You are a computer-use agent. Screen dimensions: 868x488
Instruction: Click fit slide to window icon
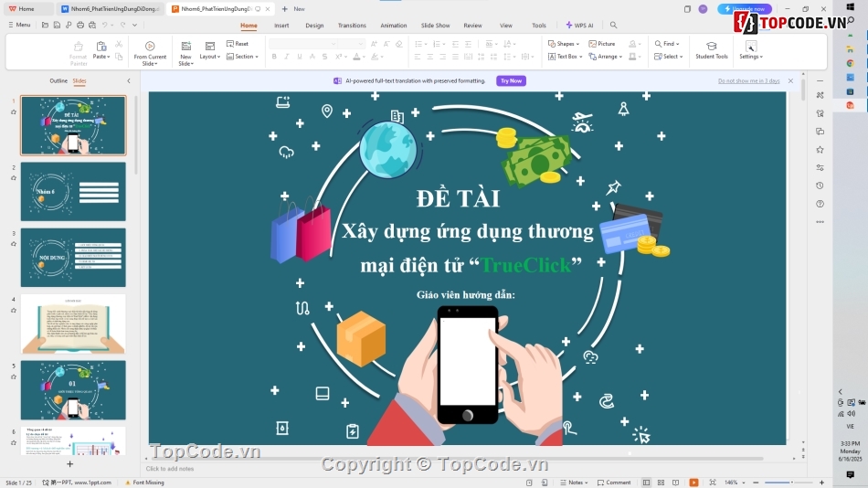click(x=712, y=483)
